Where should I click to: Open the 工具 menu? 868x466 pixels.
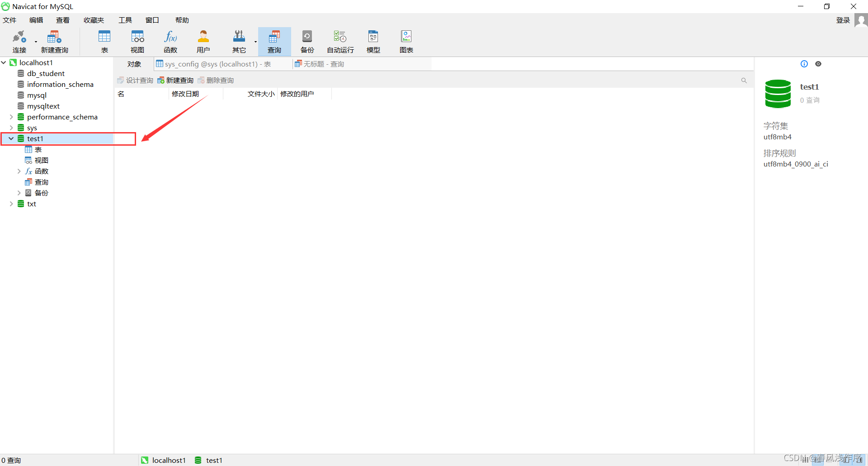(125, 20)
